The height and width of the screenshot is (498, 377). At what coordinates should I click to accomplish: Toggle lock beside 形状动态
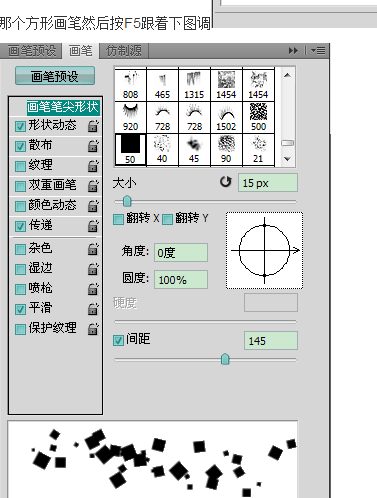coord(93,126)
